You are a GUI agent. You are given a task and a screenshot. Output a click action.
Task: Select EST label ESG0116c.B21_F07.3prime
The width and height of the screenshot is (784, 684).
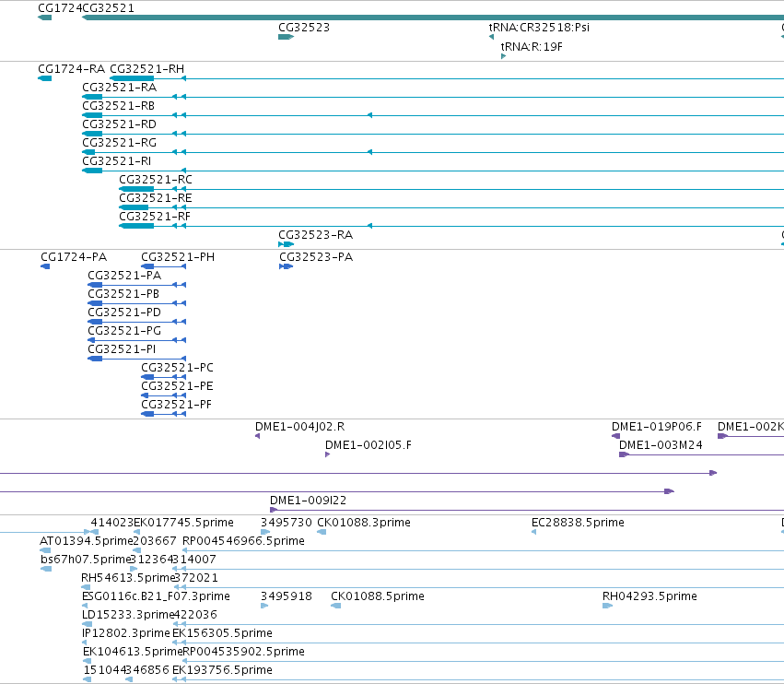[156, 597]
